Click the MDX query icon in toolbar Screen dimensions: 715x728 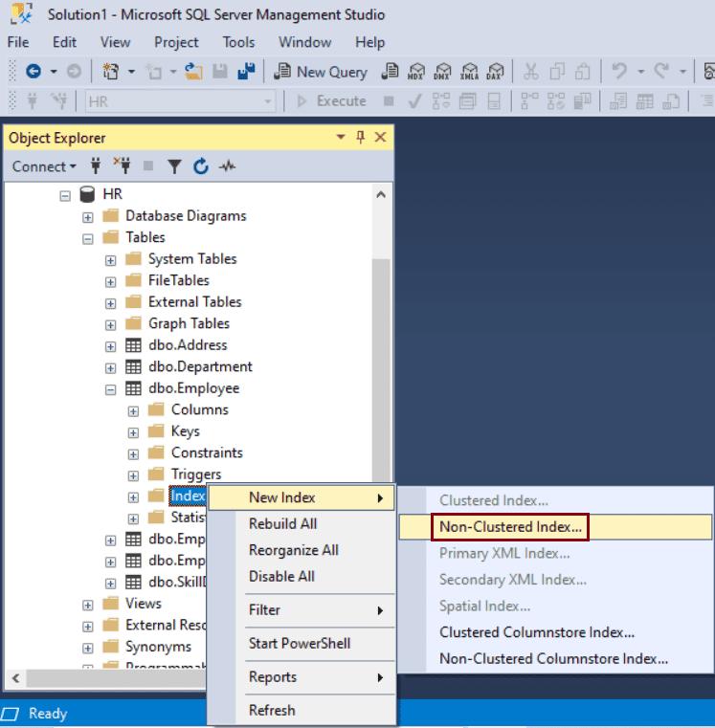417,72
